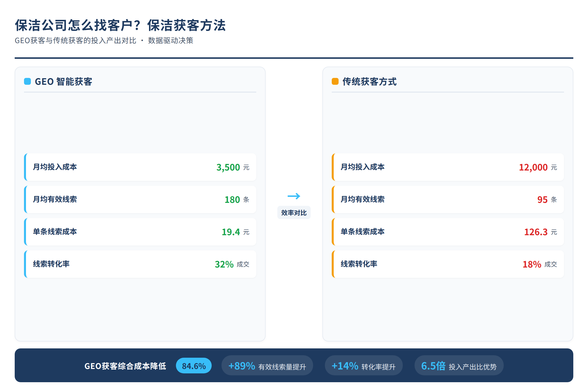This screenshot has height=392, width=588.
Task: Click the green value 3,500
Action: [x=228, y=167]
